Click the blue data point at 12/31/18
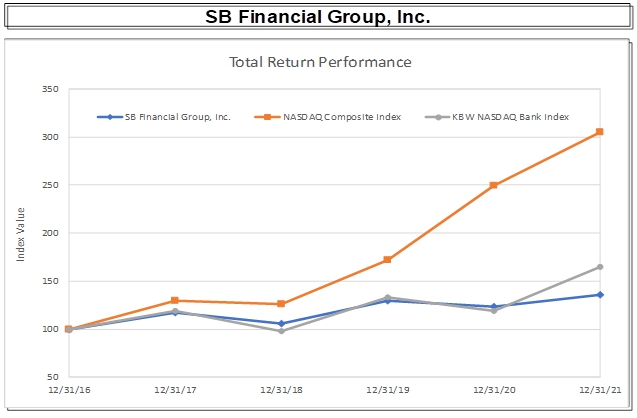Viewport: 637px width, 418px height. tap(281, 324)
